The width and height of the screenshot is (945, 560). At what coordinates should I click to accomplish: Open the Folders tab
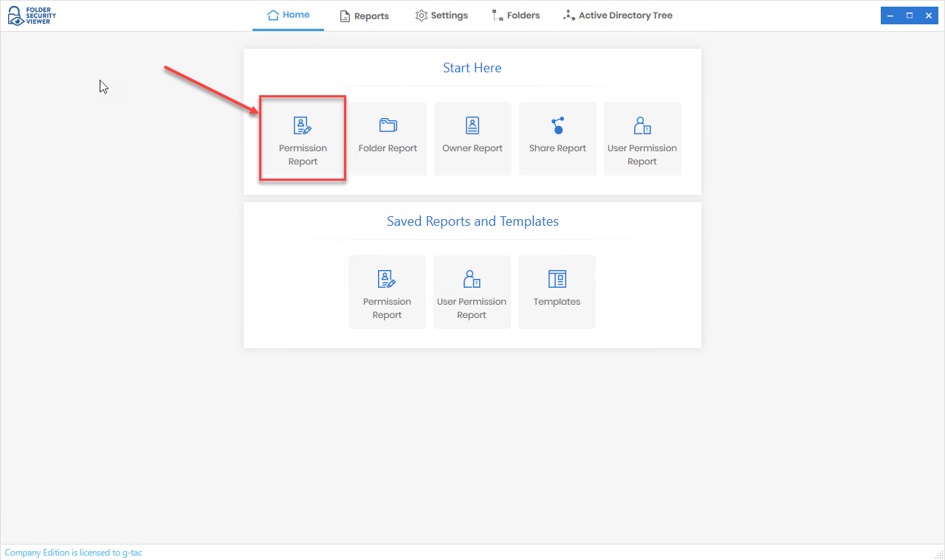[516, 15]
